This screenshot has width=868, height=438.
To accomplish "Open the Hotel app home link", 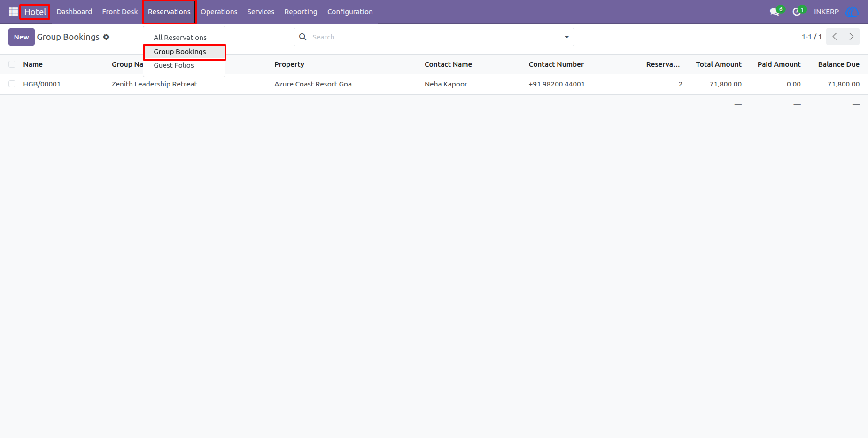I will point(35,12).
